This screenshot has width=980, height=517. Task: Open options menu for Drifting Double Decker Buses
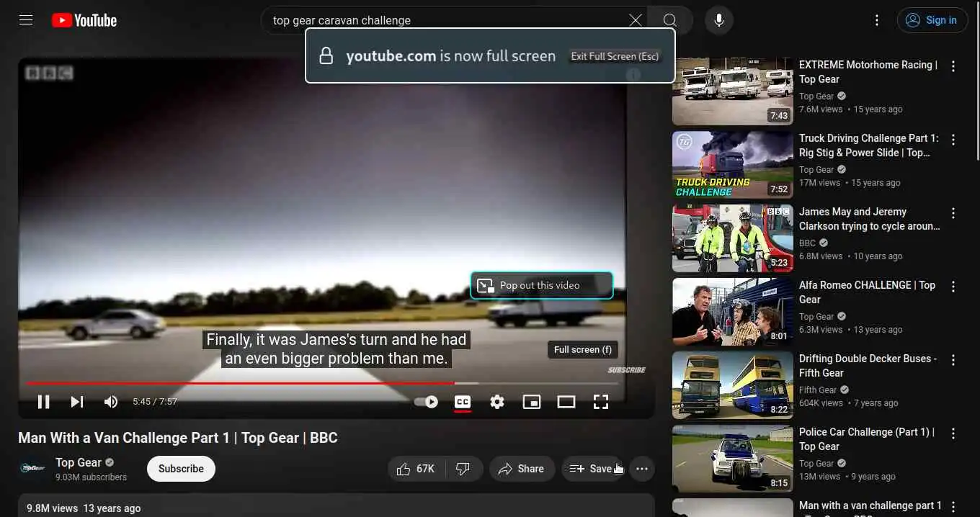(x=953, y=360)
